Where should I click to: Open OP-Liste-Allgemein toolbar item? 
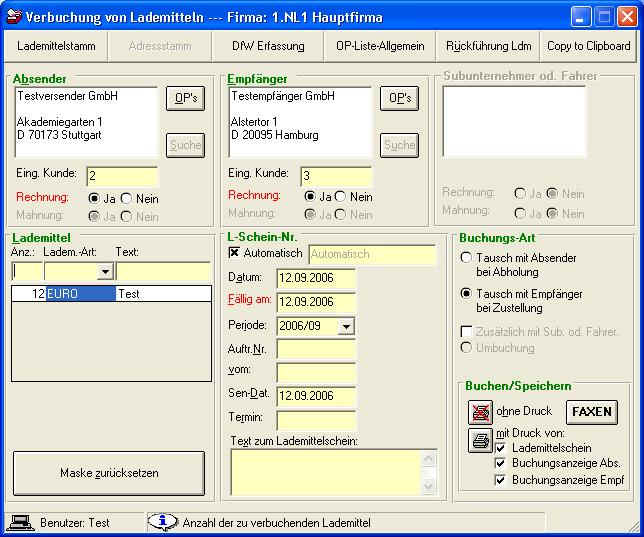380,46
